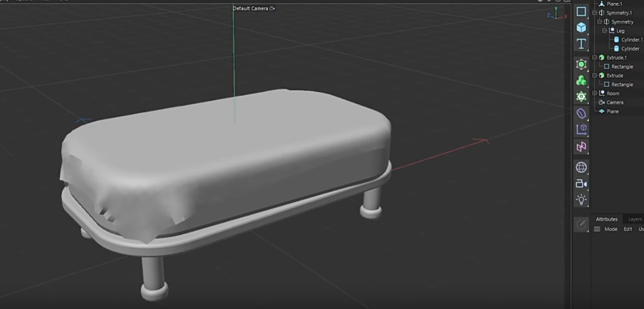This screenshot has width=644, height=309.
Task: Select the Bend deformer icon
Action: [x=581, y=113]
